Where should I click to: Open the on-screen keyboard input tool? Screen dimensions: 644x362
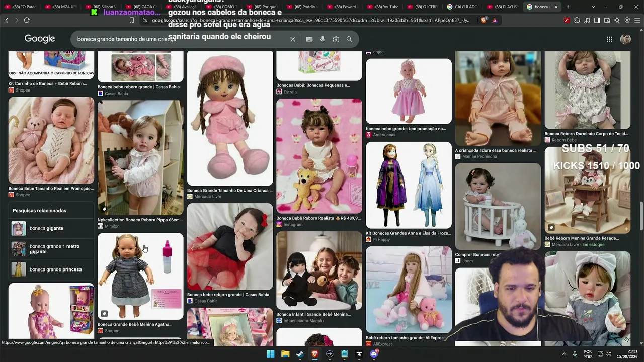[x=309, y=39]
